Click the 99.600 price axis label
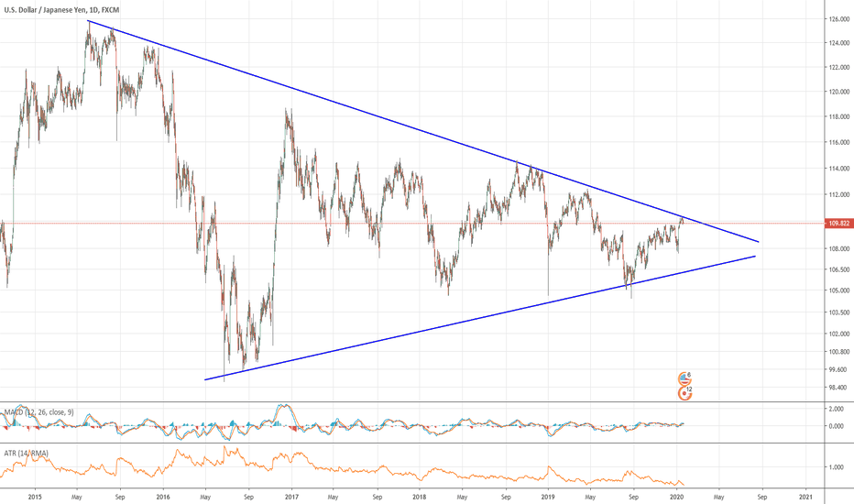 click(839, 369)
